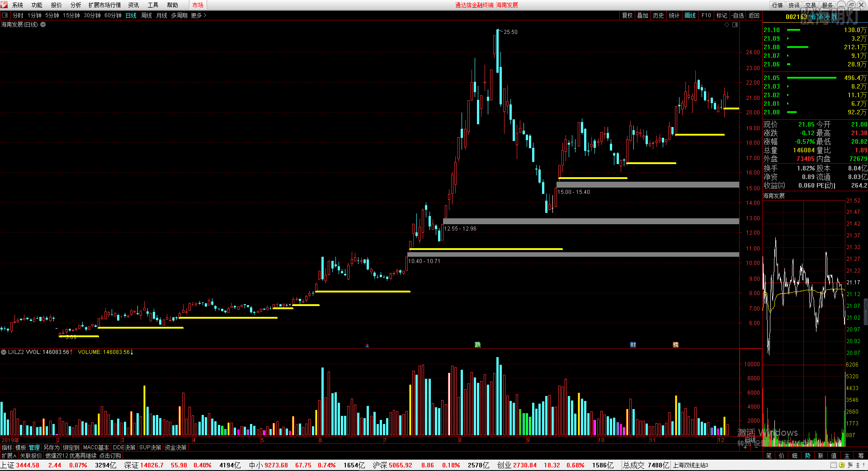The image size is (868, 471).
Task: Switch chart period to 5分钟
Action: pos(52,15)
